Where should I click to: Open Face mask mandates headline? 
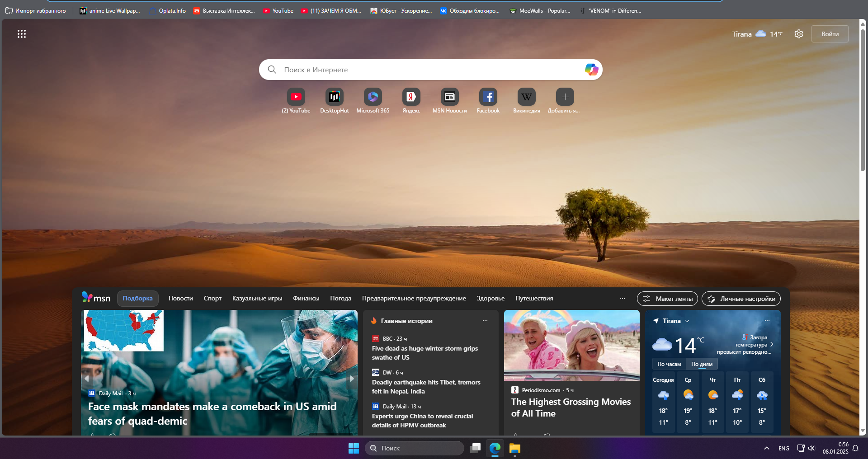[x=212, y=413]
